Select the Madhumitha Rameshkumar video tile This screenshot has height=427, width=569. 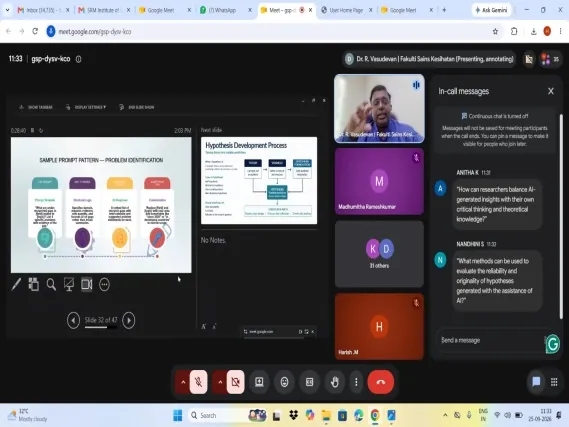[x=379, y=181]
